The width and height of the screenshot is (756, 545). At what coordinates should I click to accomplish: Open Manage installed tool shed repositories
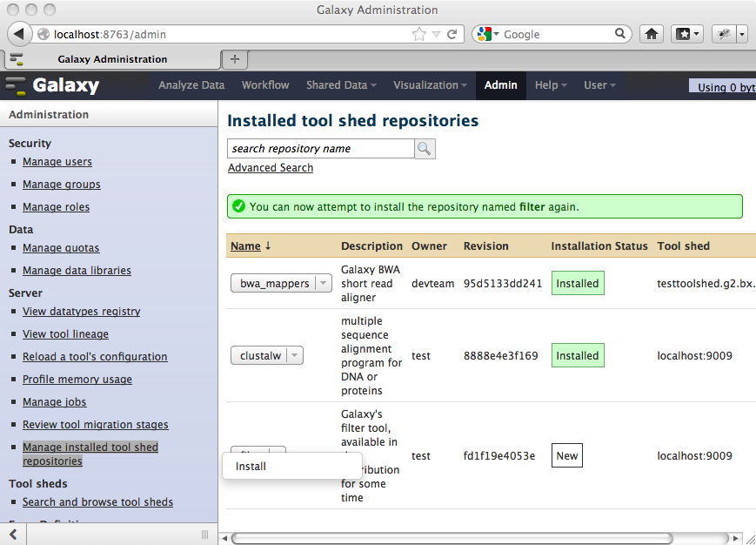[90, 454]
